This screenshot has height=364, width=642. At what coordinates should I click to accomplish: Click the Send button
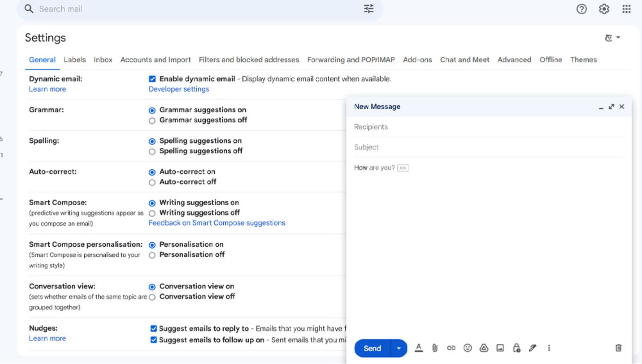pos(372,348)
